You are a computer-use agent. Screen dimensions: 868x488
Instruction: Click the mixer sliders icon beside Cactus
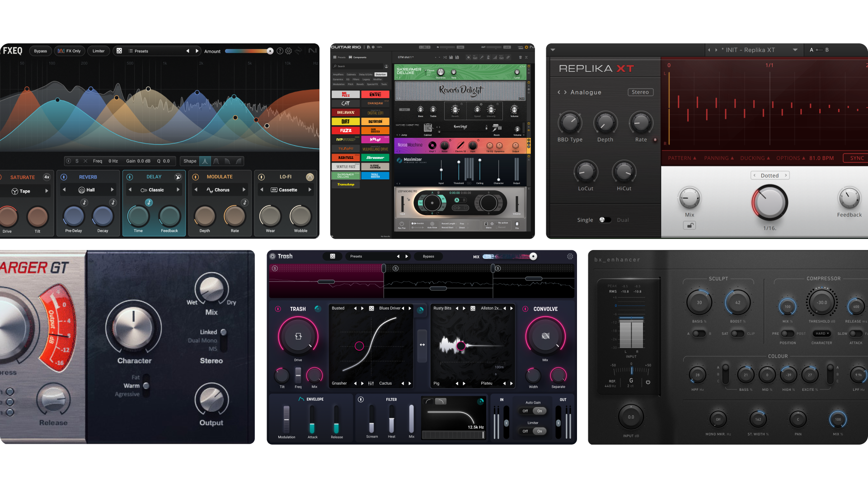coord(371,383)
